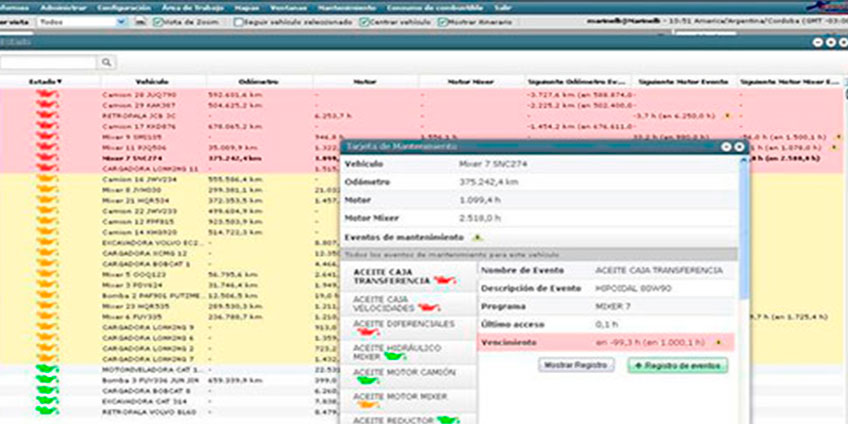Click the Registro de eventos button
The image size is (848, 424).
click(678, 366)
